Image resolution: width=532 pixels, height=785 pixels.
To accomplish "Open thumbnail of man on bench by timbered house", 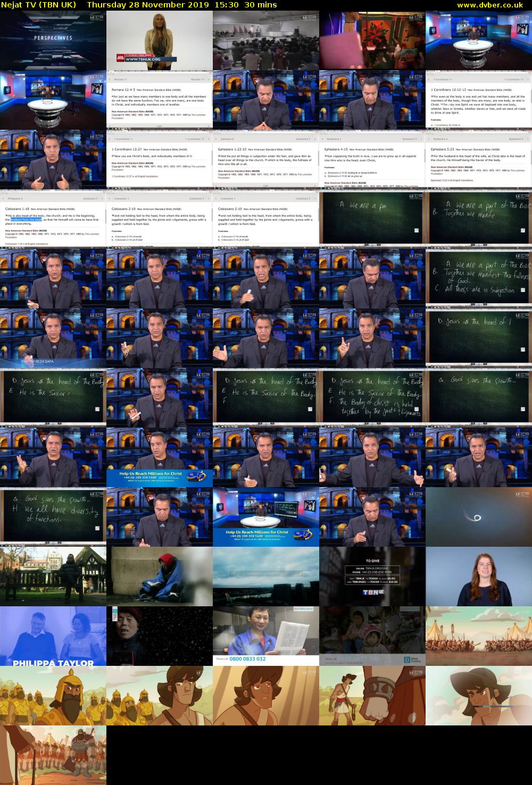I will pos(53,576).
